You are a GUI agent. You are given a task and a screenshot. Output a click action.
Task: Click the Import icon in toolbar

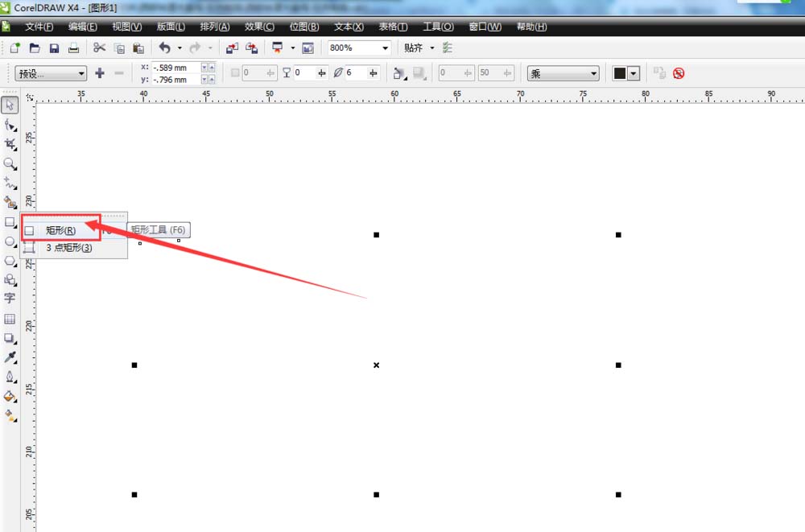click(x=232, y=48)
